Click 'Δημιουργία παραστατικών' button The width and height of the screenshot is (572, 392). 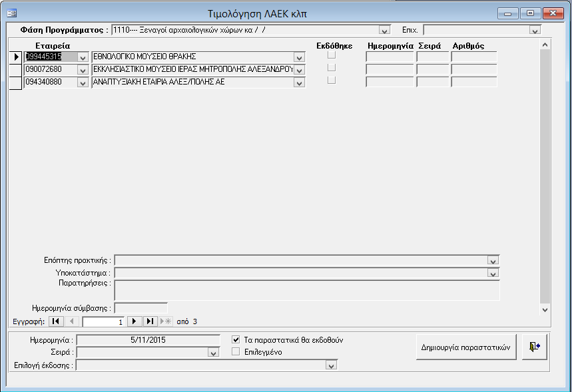(x=465, y=347)
